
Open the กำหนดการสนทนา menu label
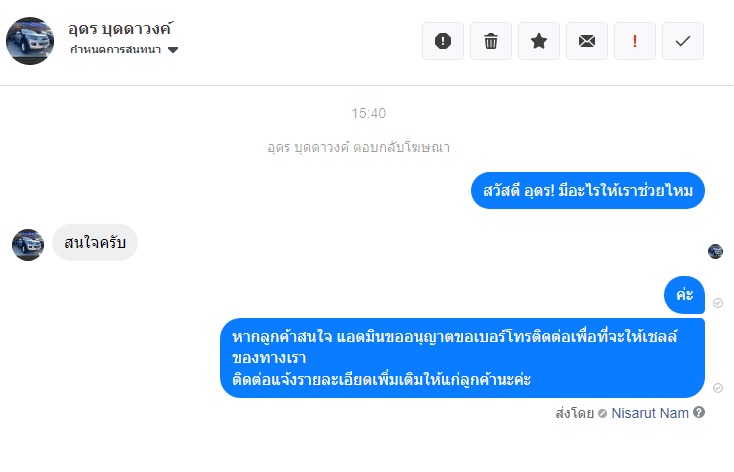pos(115,49)
